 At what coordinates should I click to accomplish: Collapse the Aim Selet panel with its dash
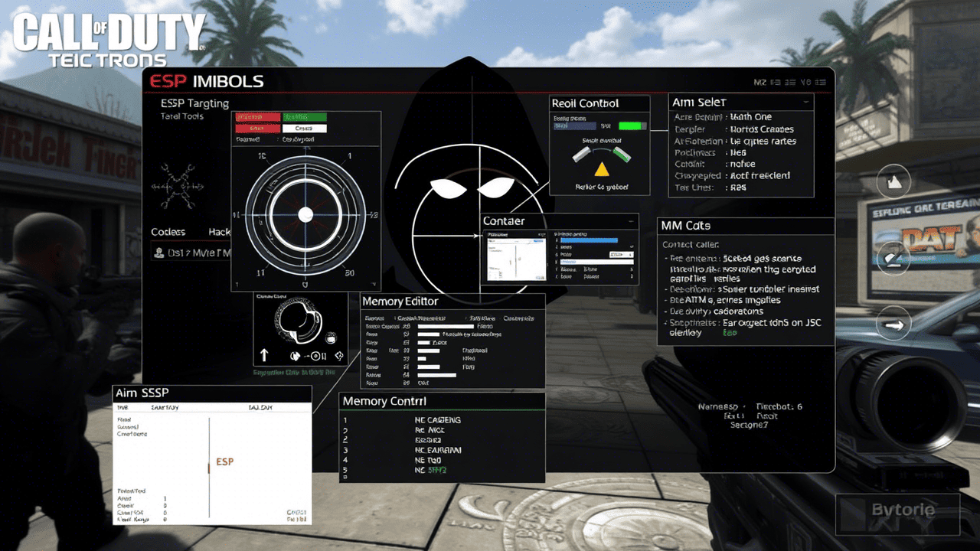(x=805, y=102)
